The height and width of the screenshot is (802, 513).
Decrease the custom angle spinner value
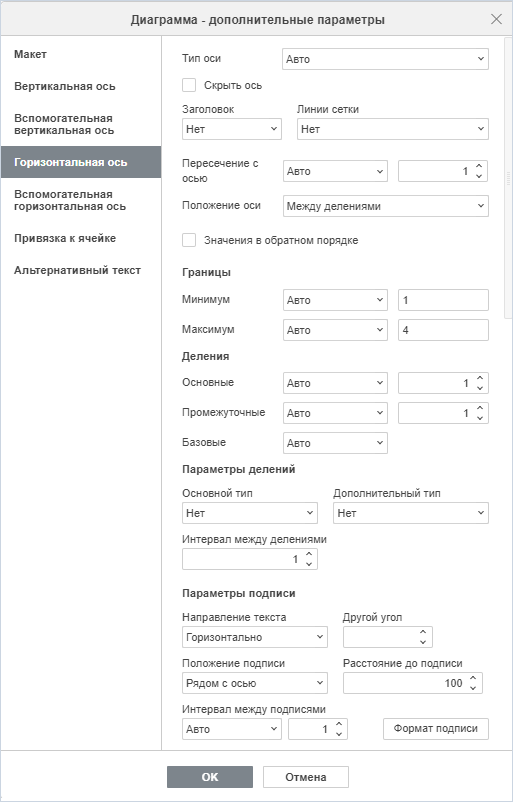pos(423,642)
